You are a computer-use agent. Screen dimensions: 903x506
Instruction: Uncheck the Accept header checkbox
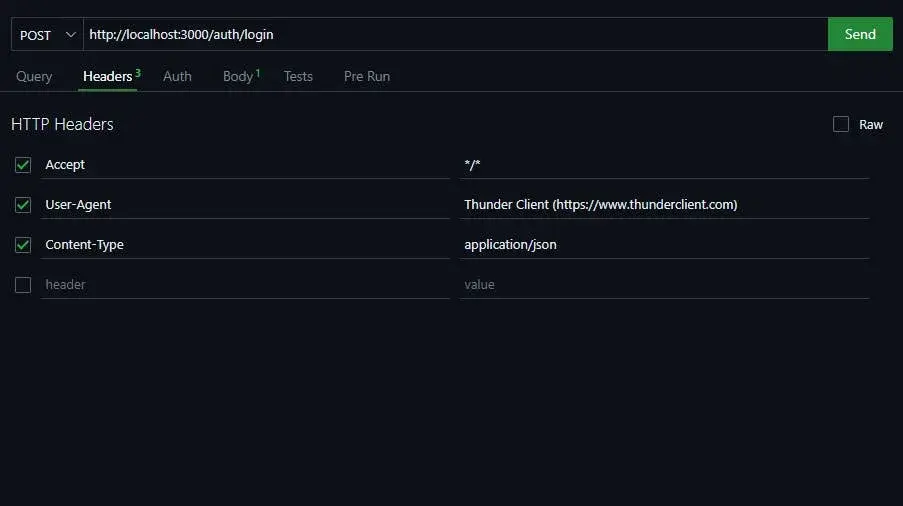click(23, 165)
